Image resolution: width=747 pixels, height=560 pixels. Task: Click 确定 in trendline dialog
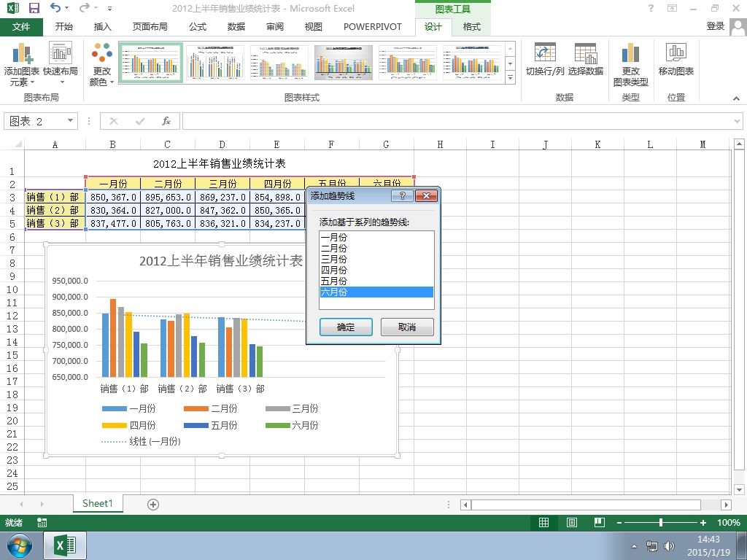[346, 327]
